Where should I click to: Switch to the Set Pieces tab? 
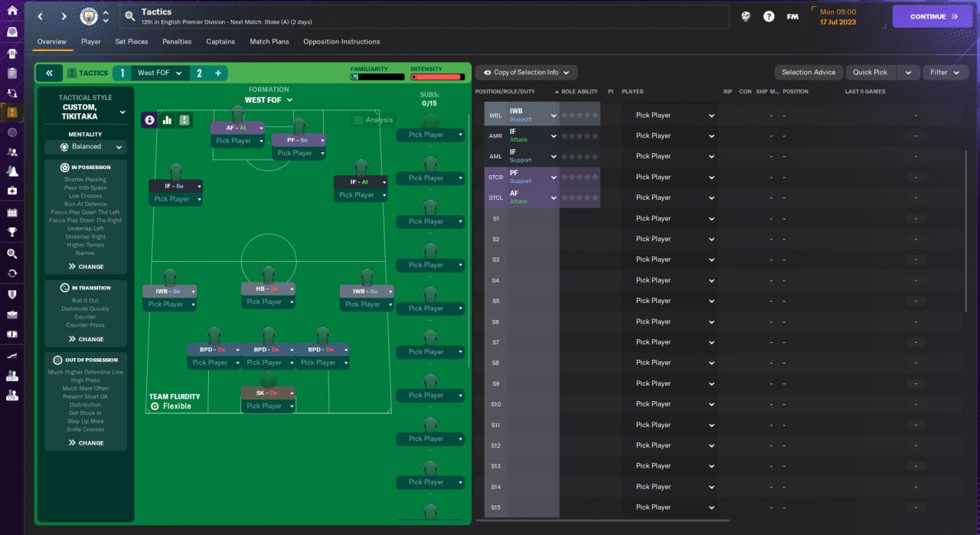click(x=132, y=41)
